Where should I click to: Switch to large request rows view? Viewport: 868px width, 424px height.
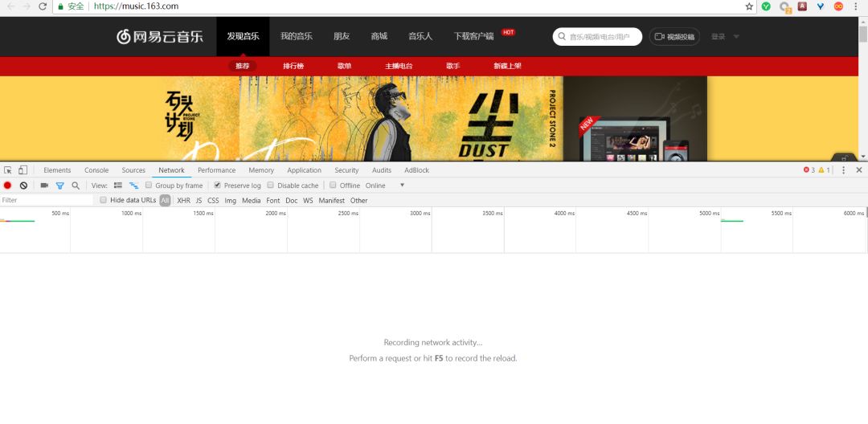118,185
